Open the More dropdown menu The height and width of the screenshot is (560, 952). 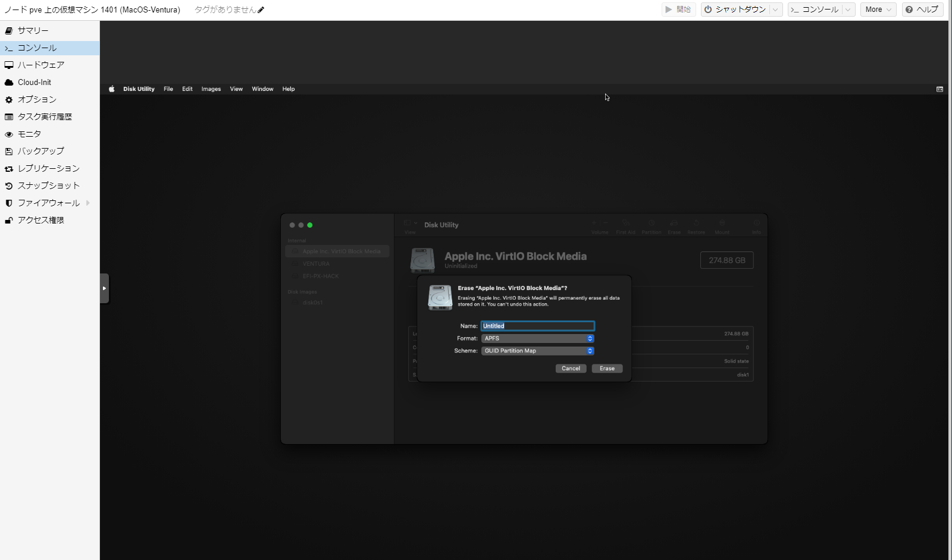[x=878, y=10]
